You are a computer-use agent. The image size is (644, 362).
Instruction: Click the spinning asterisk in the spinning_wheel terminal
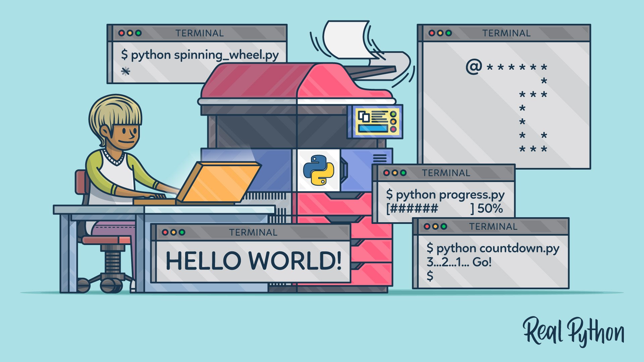click(125, 71)
